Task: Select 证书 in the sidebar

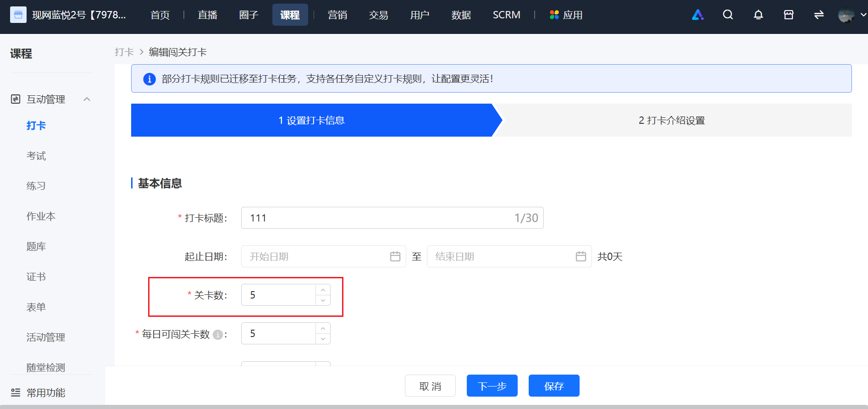Action: [36, 277]
